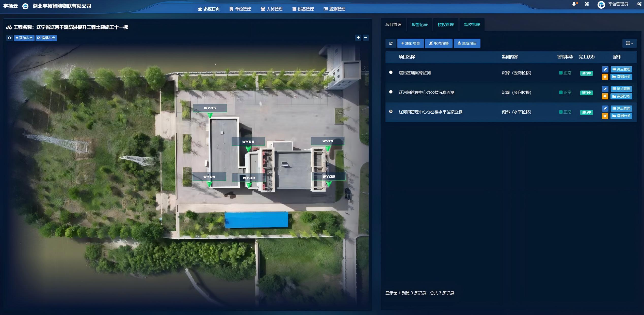Switch to the 监控管理 tab
The image size is (644, 315).
[472, 25]
